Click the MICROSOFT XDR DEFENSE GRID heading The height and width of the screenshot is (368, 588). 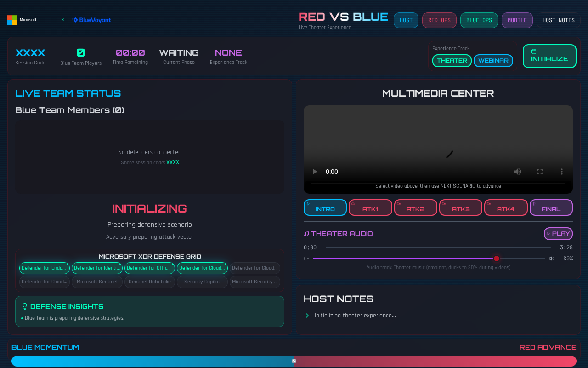[x=150, y=257]
